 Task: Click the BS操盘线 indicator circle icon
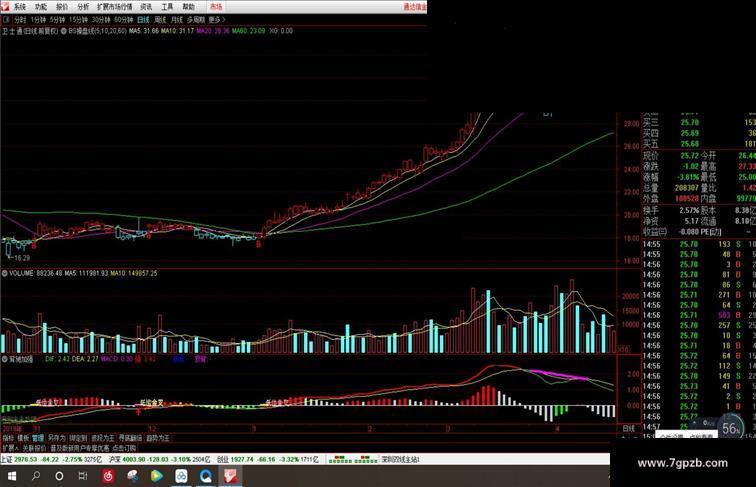click(x=64, y=31)
